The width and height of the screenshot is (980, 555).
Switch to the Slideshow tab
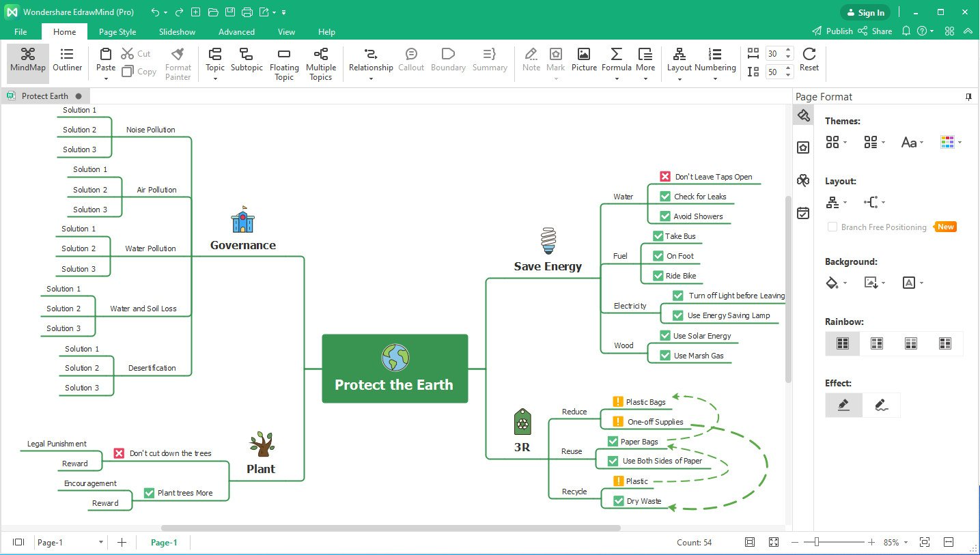(177, 31)
